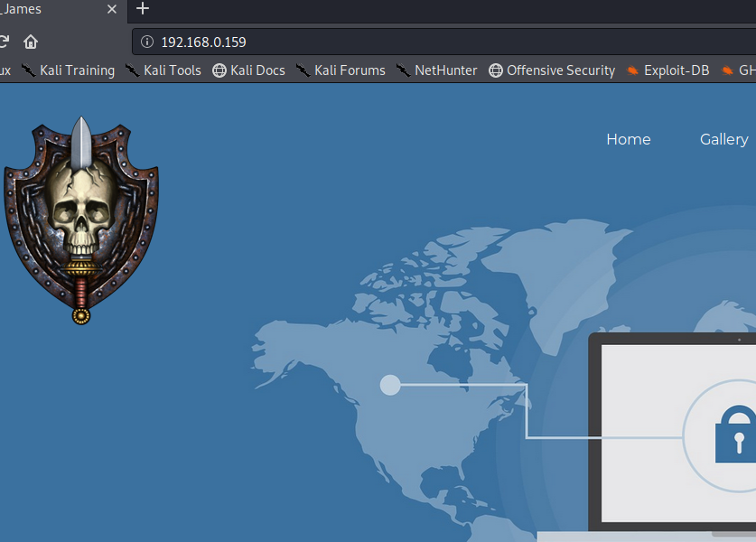Viewport: 756px width, 542px height.
Task: Select the Home navigation menu item
Action: (x=629, y=139)
